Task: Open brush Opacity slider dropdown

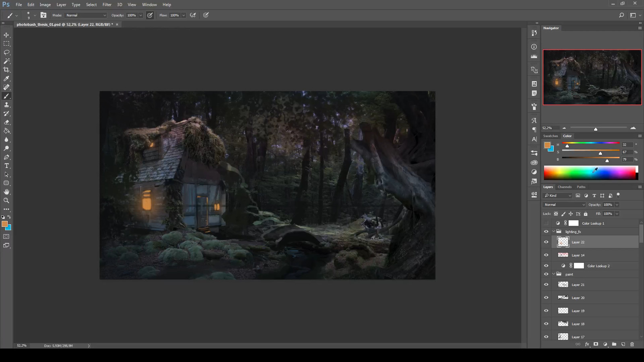Action: click(x=140, y=15)
